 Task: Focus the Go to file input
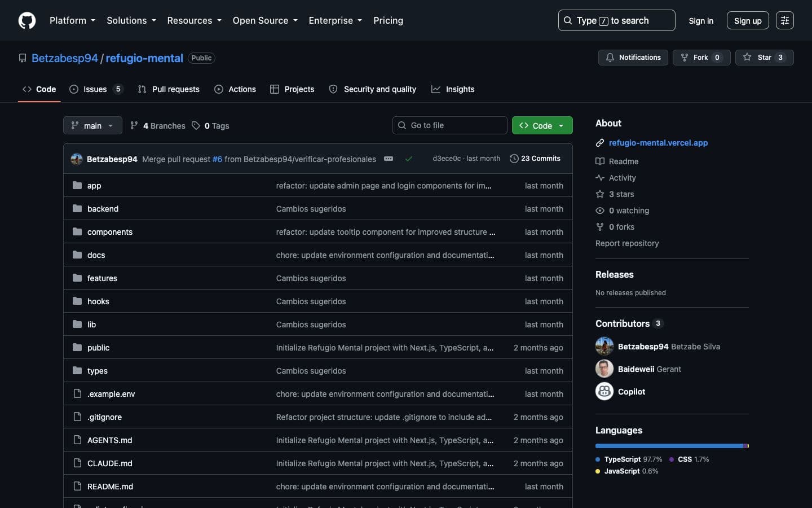pyautogui.click(x=450, y=125)
